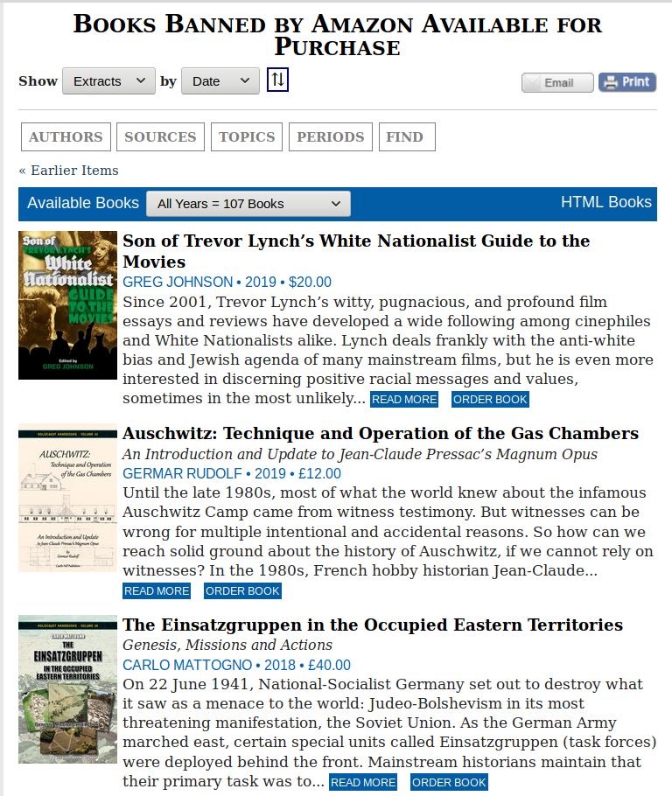Click READ MORE for Auschwitz book
The image size is (672, 796).
[x=157, y=591]
